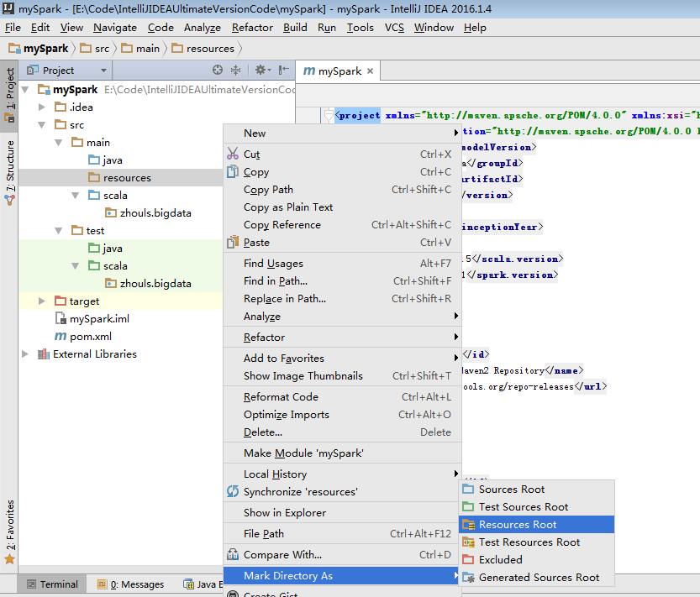Choose Show in Explorer

pyautogui.click(x=342, y=513)
